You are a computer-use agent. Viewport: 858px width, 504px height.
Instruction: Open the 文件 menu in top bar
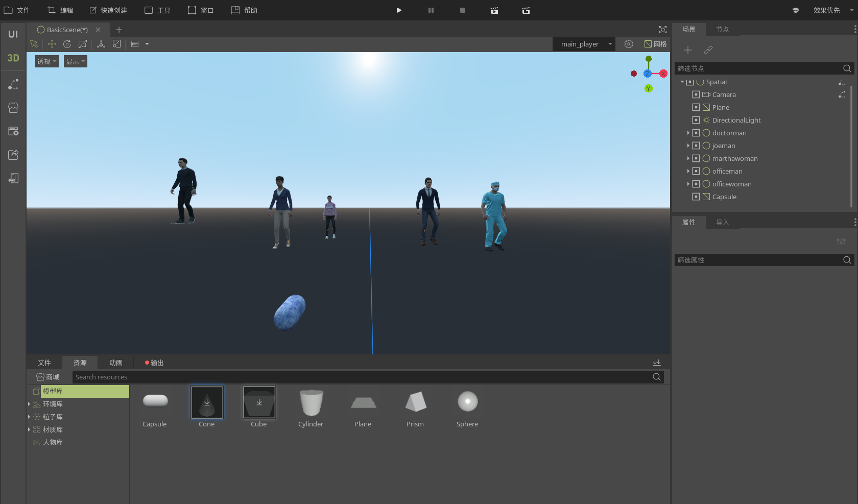pos(17,10)
